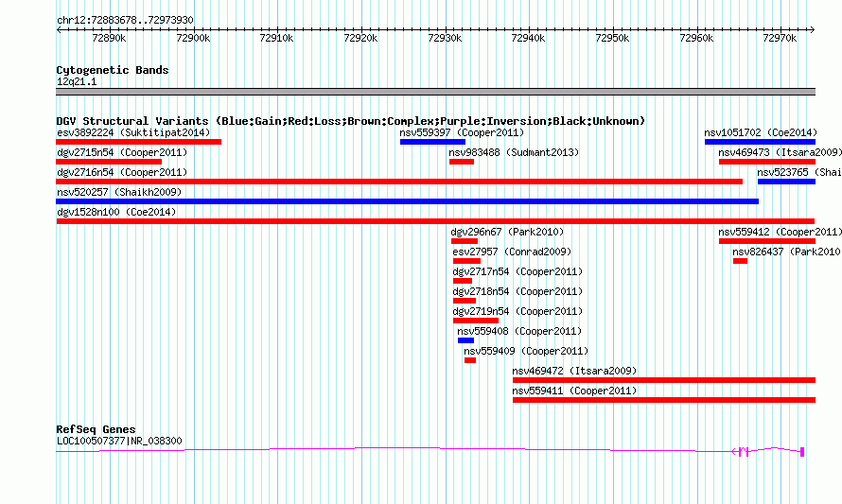842x504 pixels.
Task: Click the small red nsv559409 bar
Action: [470, 360]
